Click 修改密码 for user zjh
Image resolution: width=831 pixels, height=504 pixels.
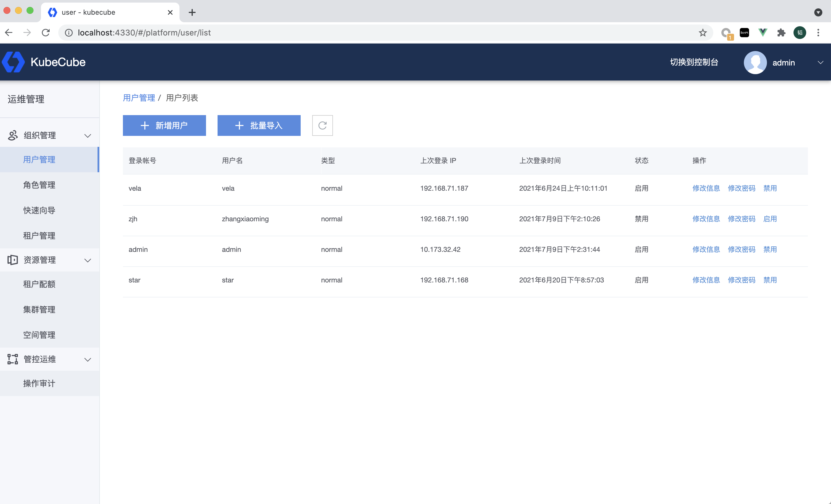coord(742,219)
